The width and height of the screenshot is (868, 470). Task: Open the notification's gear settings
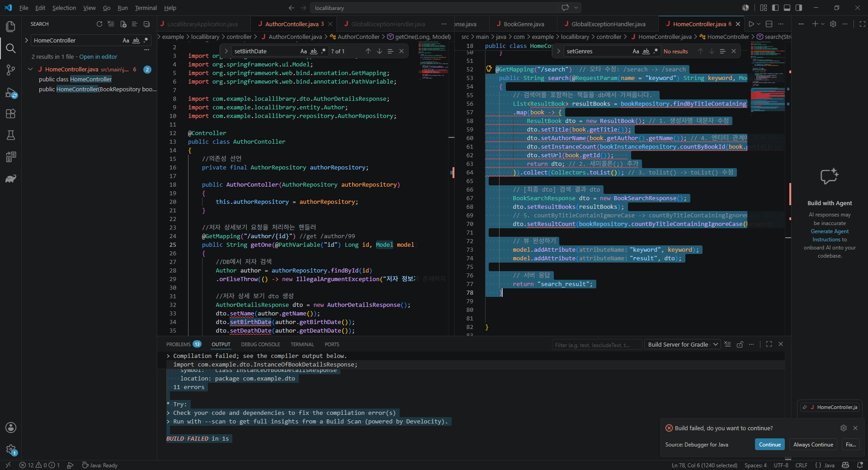[x=844, y=428]
